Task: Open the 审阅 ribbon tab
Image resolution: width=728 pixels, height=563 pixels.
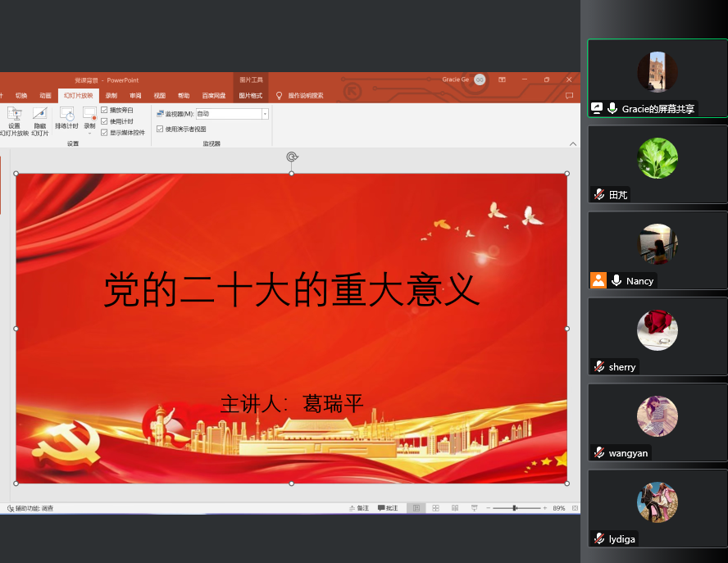Action: [134, 95]
